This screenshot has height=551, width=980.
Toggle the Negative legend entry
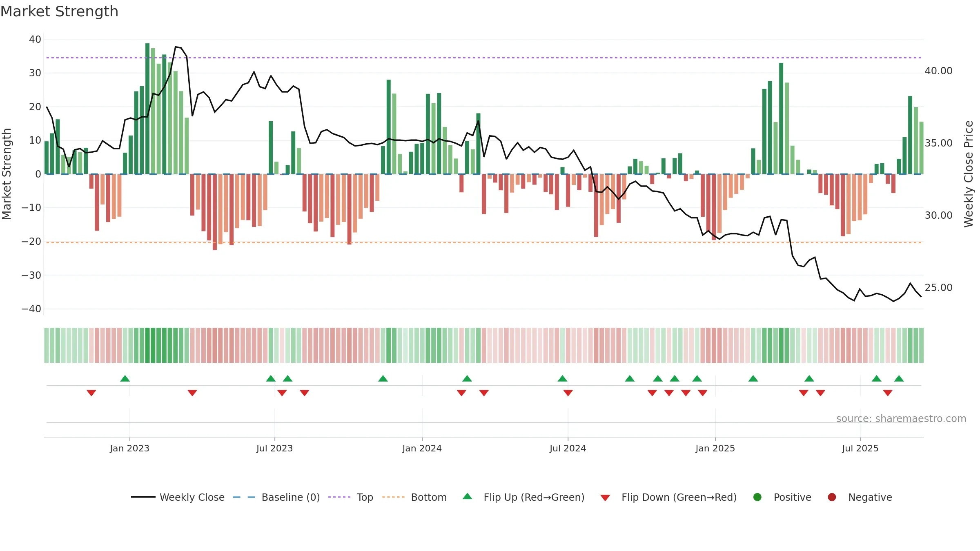coord(860,497)
